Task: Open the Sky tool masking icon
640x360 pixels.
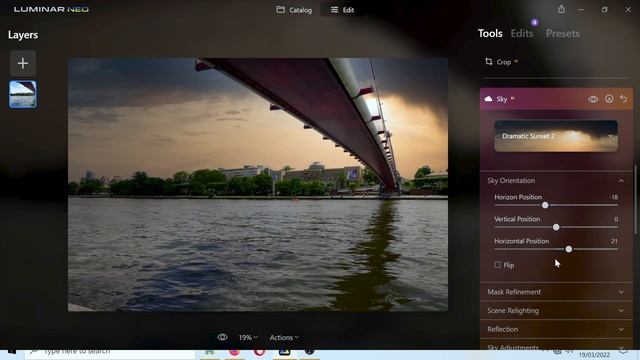Action: (609, 99)
